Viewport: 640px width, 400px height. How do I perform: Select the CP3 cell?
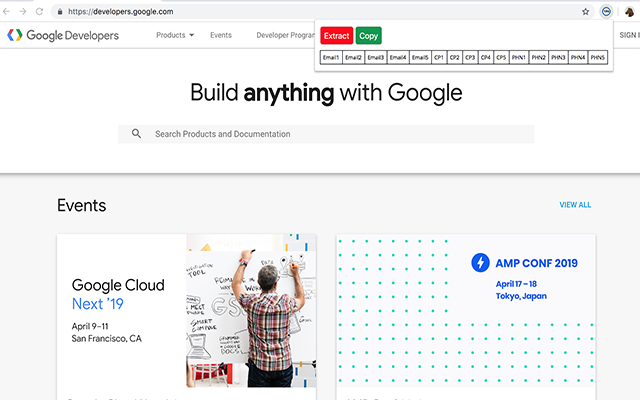tap(470, 58)
